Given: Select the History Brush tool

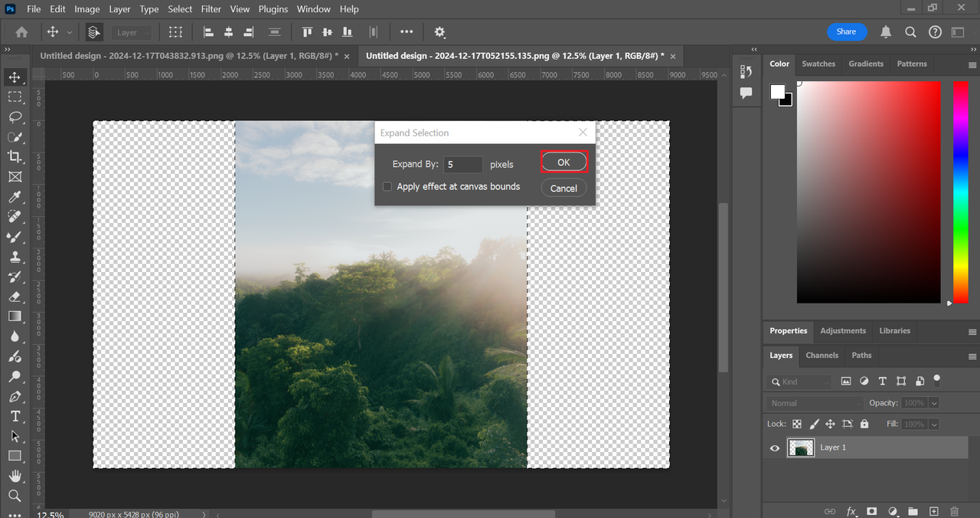Looking at the screenshot, I should coord(15,277).
